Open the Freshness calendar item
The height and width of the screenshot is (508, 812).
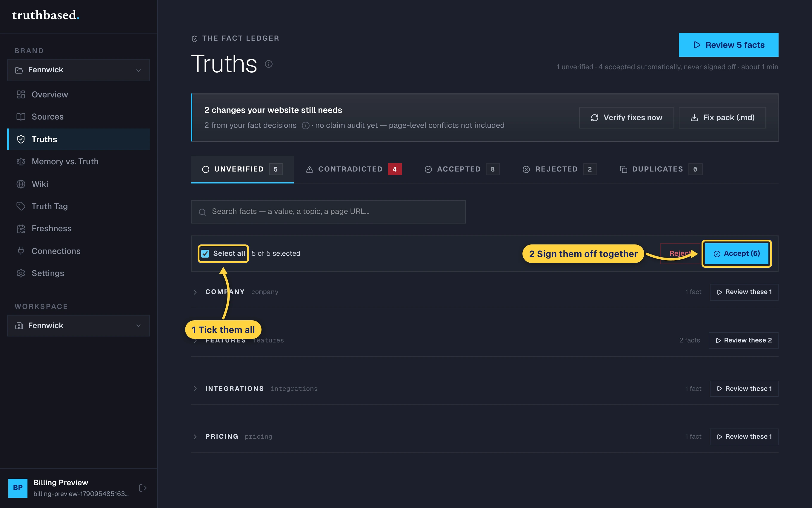click(78, 229)
